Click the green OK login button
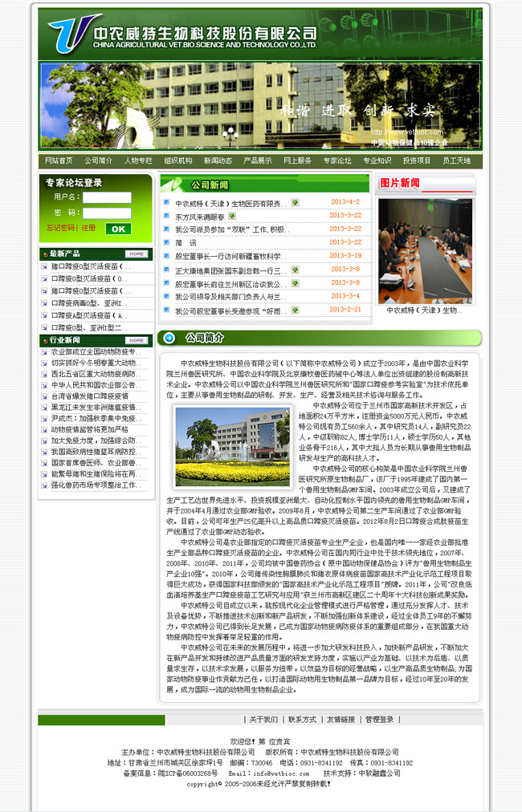 [119, 229]
